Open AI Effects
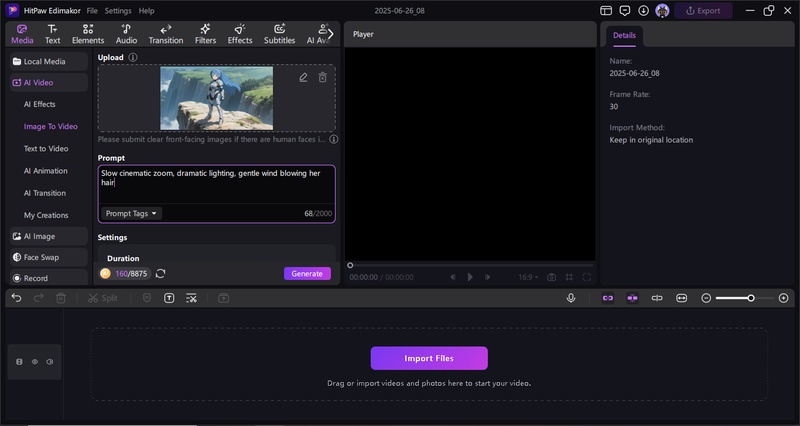This screenshot has width=800, height=426. click(40, 104)
